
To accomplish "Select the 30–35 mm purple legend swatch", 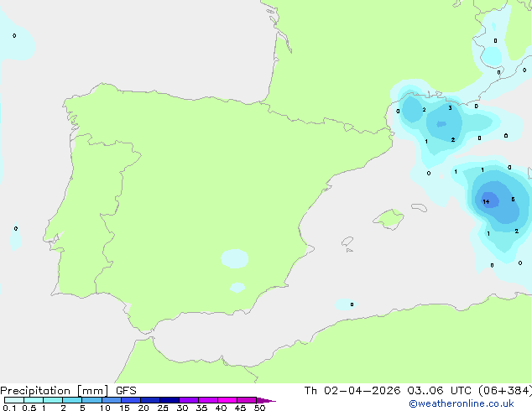I will 189,400.
